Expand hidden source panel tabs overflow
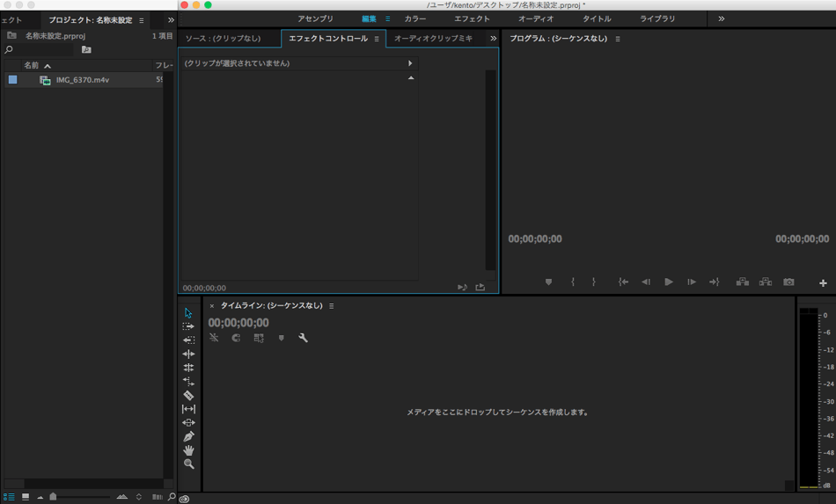Viewport: 836px width, 504px height. (493, 39)
